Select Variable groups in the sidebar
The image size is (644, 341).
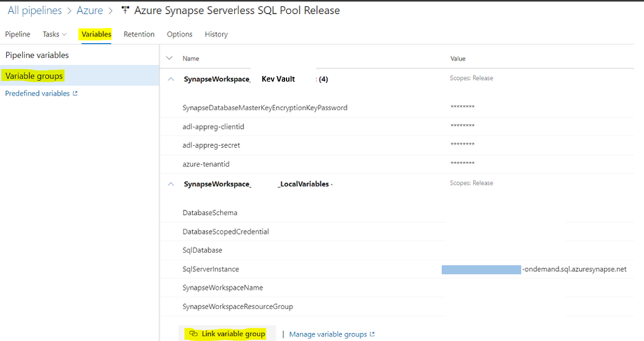(79, 75)
